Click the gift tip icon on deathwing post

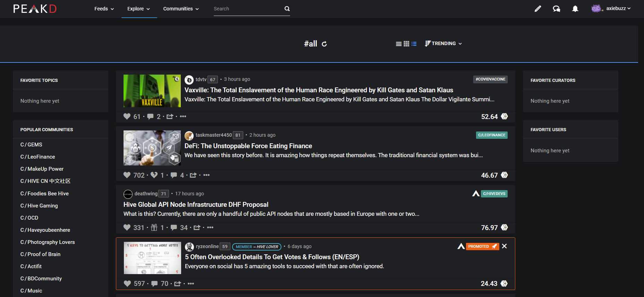[154, 228]
